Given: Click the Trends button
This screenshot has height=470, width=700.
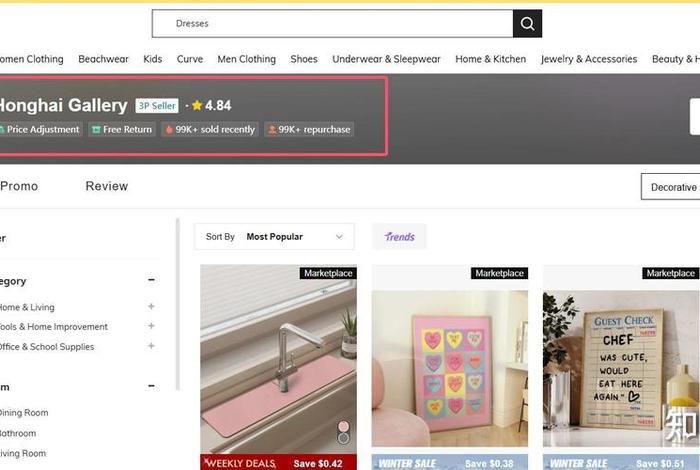Looking at the screenshot, I should 400,237.
